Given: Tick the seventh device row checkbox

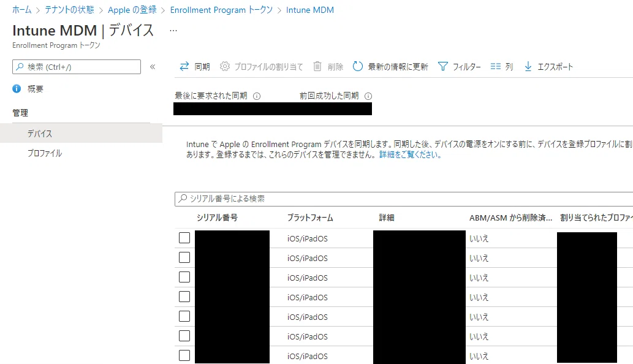Looking at the screenshot, I should [184, 355].
